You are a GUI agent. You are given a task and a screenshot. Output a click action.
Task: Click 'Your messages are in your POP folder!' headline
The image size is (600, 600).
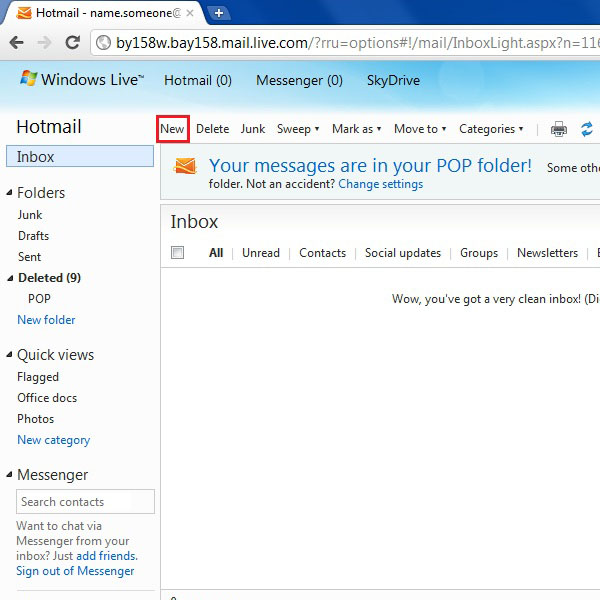point(370,166)
